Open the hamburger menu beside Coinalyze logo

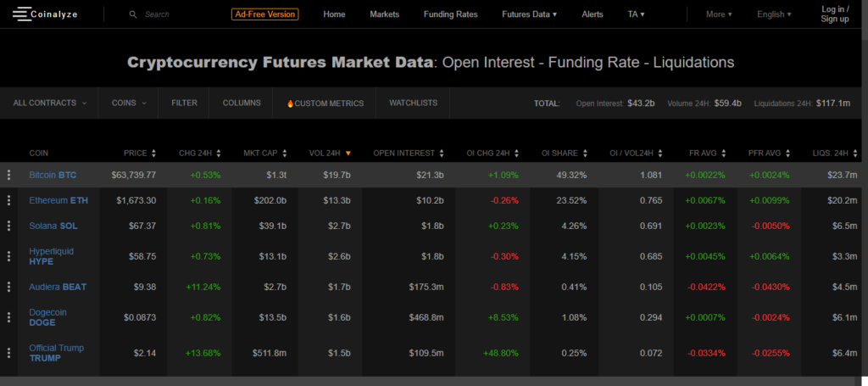coord(21,14)
